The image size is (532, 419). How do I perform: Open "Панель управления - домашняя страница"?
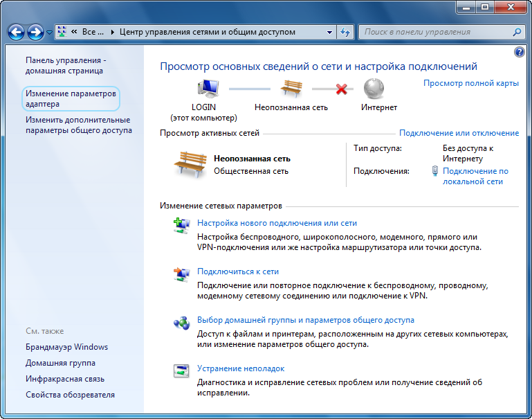point(66,66)
